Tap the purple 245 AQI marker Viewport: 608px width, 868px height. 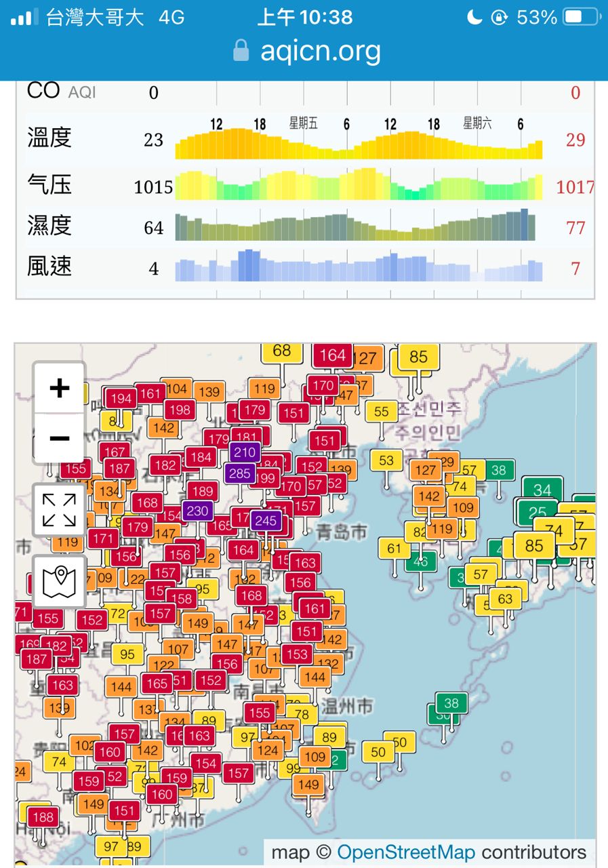pos(266,521)
